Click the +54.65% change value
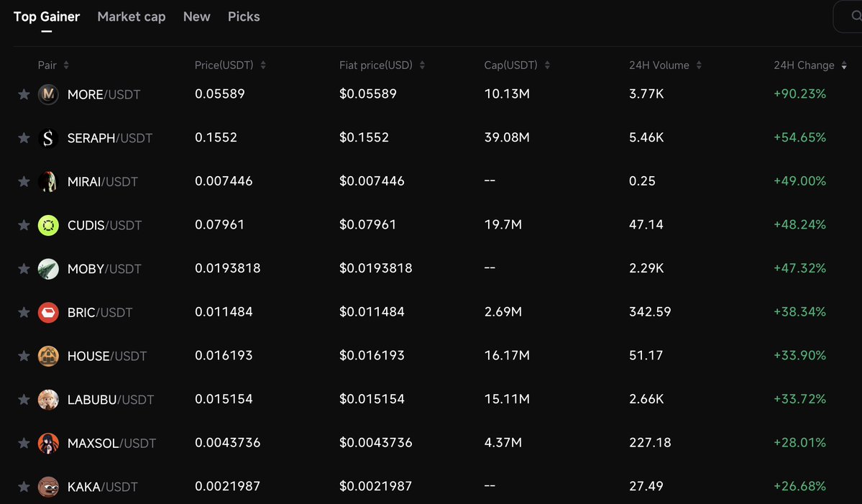 (x=800, y=137)
